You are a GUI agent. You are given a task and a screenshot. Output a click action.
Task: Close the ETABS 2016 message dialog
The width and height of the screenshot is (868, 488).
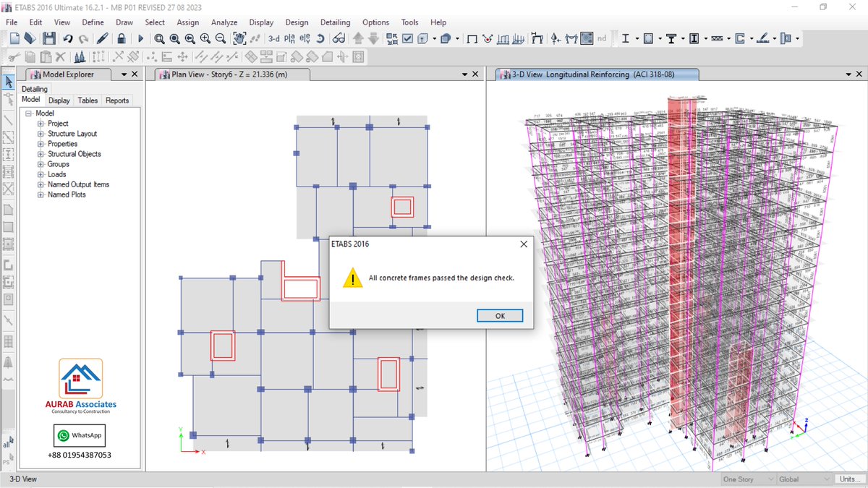(x=524, y=244)
